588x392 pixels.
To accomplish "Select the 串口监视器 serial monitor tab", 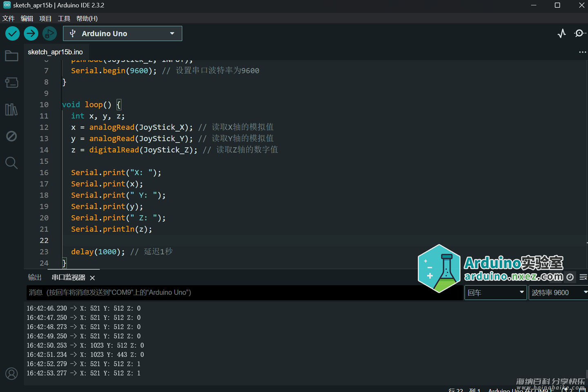I will pyautogui.click(x=69, y=277).
